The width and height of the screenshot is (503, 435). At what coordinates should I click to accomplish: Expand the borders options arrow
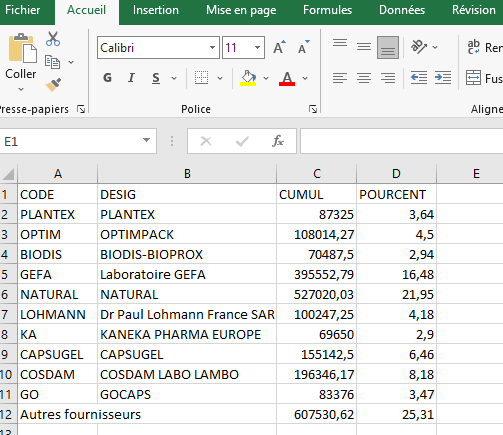pyautogui.click(x=220, y=78)
